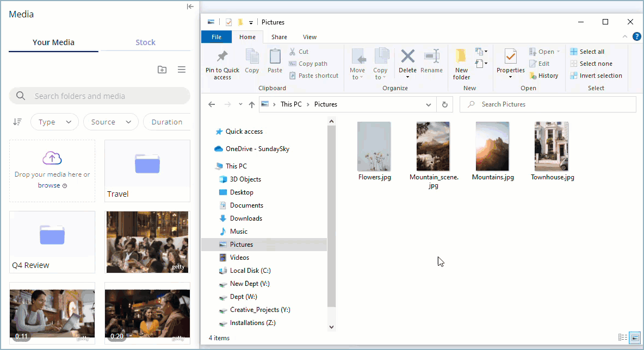The height and width of the screenshot is (350, 644).
Task: Click the Search Pictures field
Action: tap(548, 104)
